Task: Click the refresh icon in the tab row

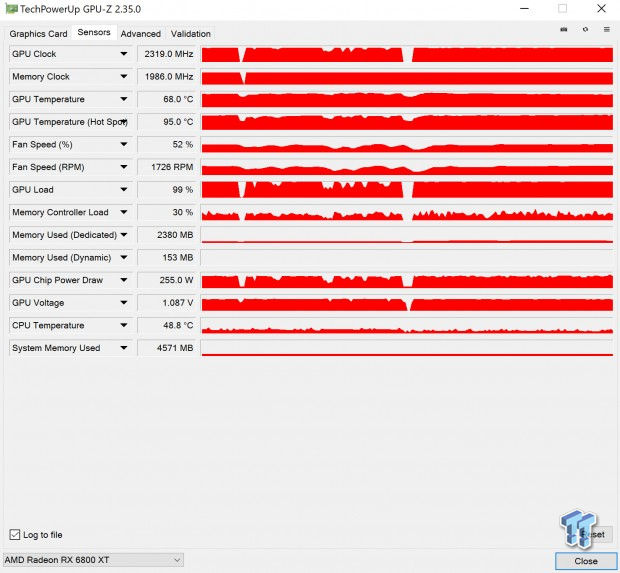Action: tap(585, 29)
